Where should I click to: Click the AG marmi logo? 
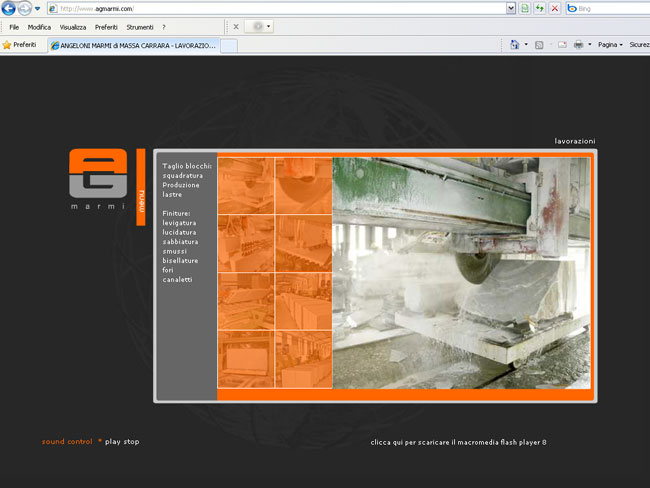click(x=98, y=179)
